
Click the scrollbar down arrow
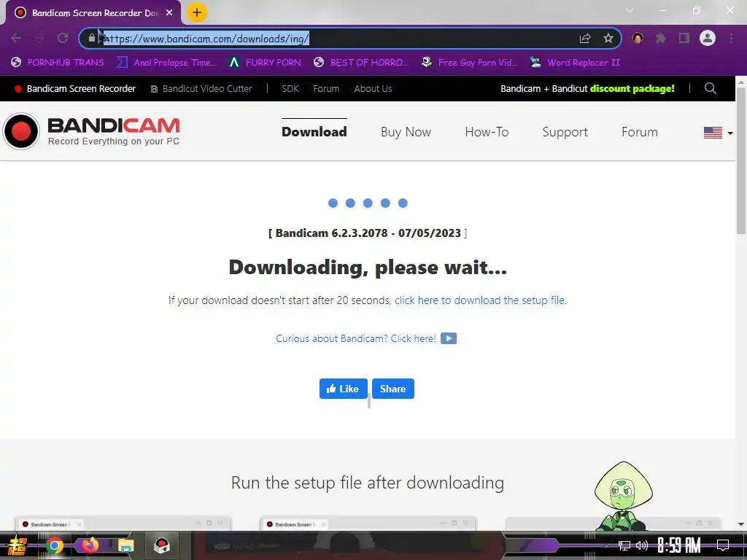click(x=741, y=524)
